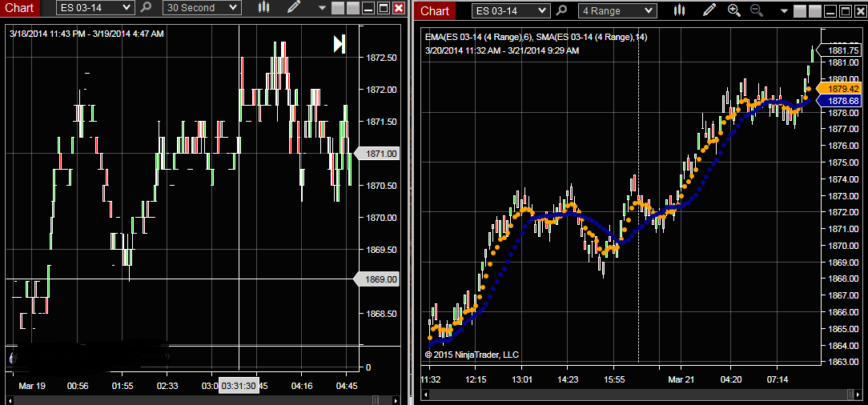The width and height of the screenshot is (868, 405).
Task: Maximize the 4 Range chart window
Action: point(845,12)
